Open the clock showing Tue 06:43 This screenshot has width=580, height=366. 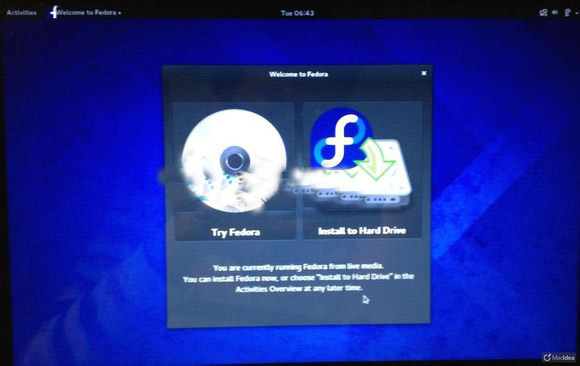pyautogui.click(x=297, y=13)
